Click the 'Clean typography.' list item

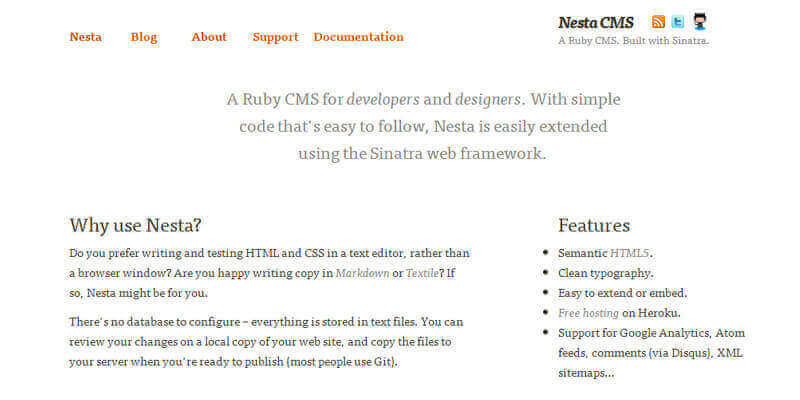point(606,273)
